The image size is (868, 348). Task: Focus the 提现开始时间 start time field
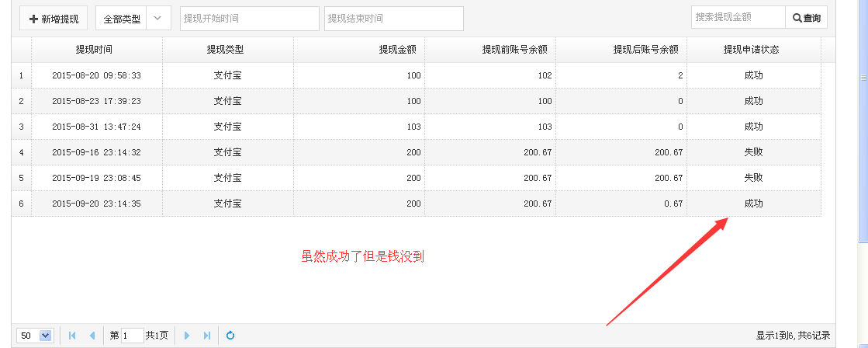point(249,19)
